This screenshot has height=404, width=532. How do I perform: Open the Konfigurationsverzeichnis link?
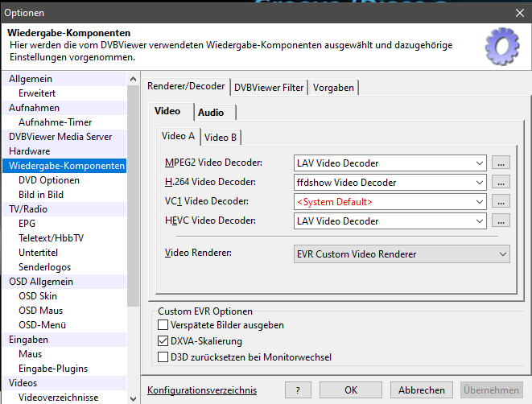tap(202, 390)
